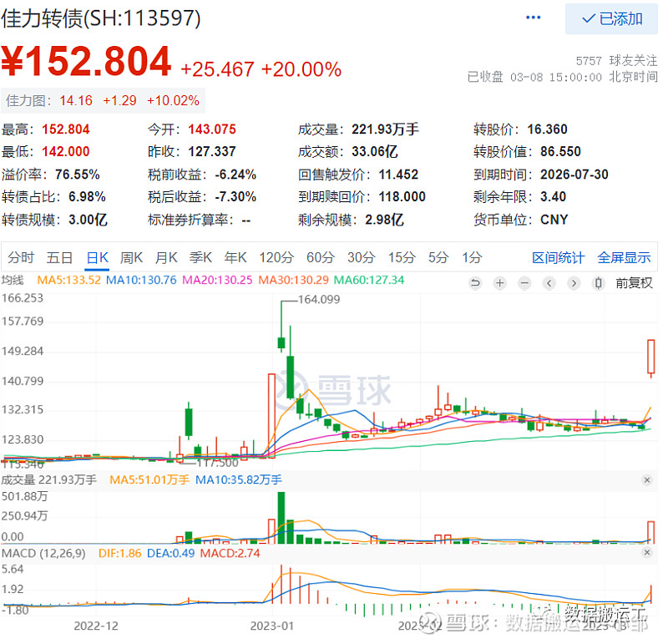668x644 pixels.
Task: Click the 全屏显示 fullscreen link
Action: [x=624, y=257]
